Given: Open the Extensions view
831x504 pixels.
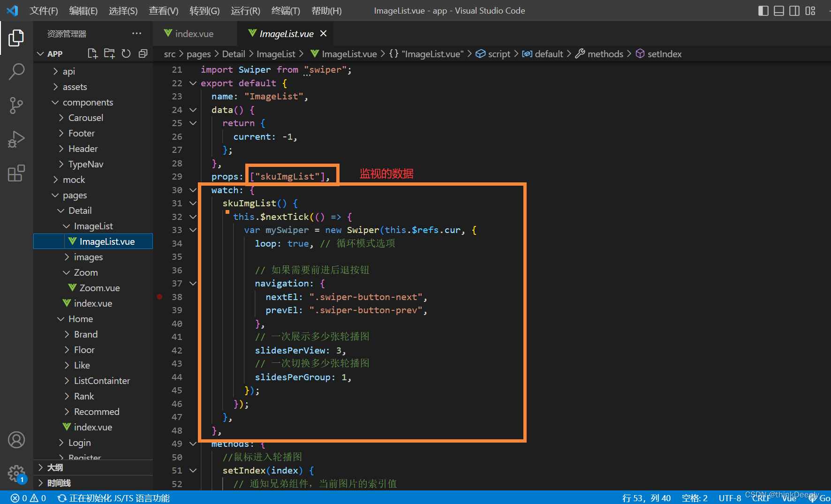Looking at the screenshot, I should pos(17,173).
